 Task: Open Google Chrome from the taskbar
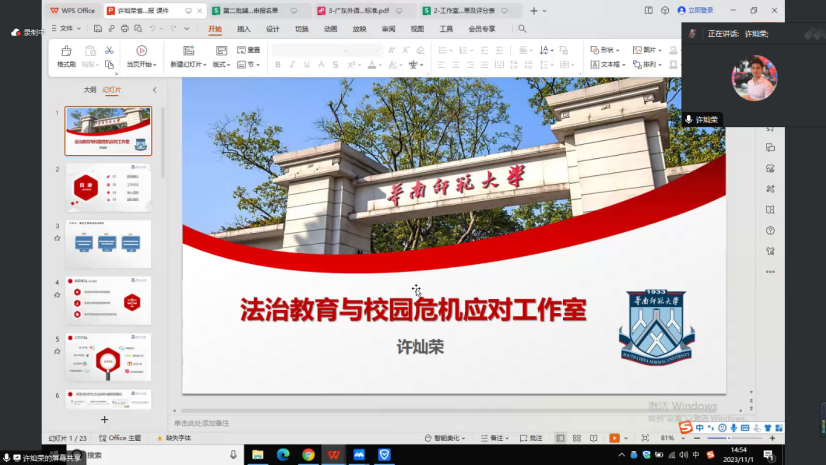pyautogui.click(x=309, y=455)
